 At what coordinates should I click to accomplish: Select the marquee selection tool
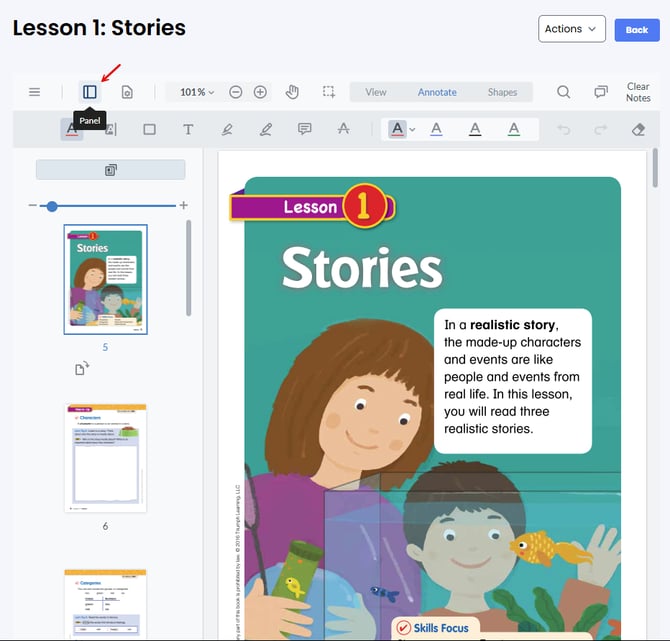tap(329, 92)
